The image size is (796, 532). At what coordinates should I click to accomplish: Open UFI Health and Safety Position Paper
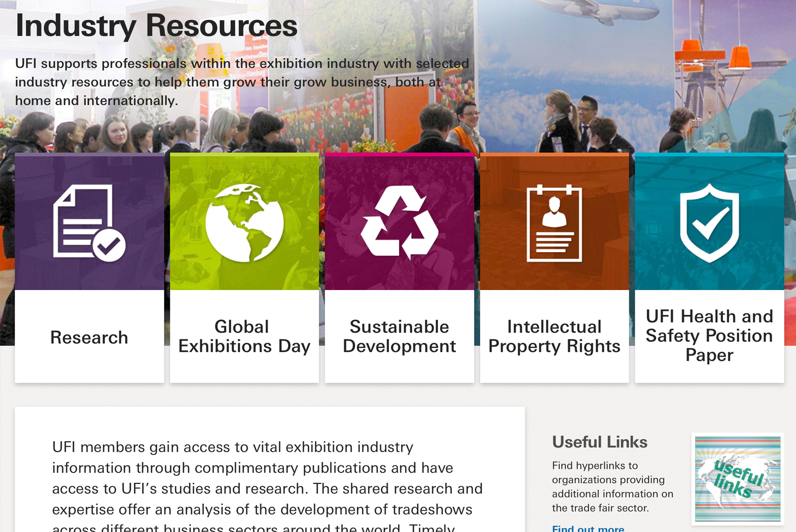[x=709, y=335]
